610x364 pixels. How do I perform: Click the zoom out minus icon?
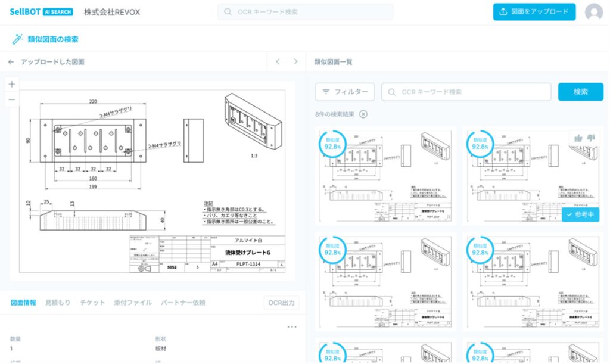pyautogui.click(x=11, y=98)
